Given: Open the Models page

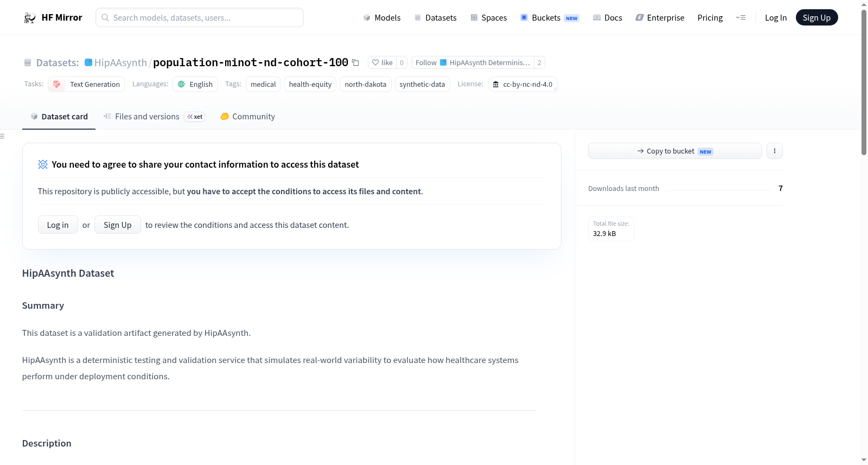Looking at the screenshot, I should pos(382,18).
